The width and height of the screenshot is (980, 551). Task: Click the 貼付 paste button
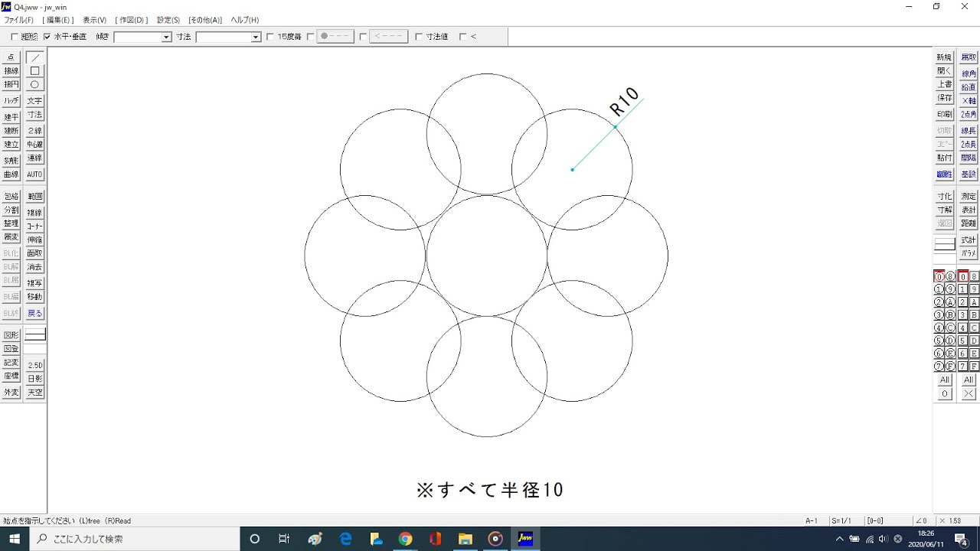click(944, 158)
